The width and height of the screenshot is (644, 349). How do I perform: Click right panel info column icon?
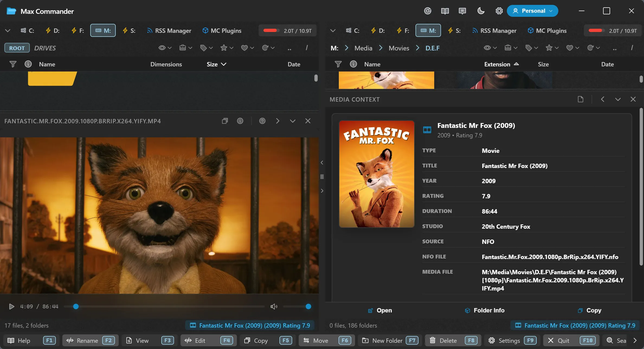point(353,64)
